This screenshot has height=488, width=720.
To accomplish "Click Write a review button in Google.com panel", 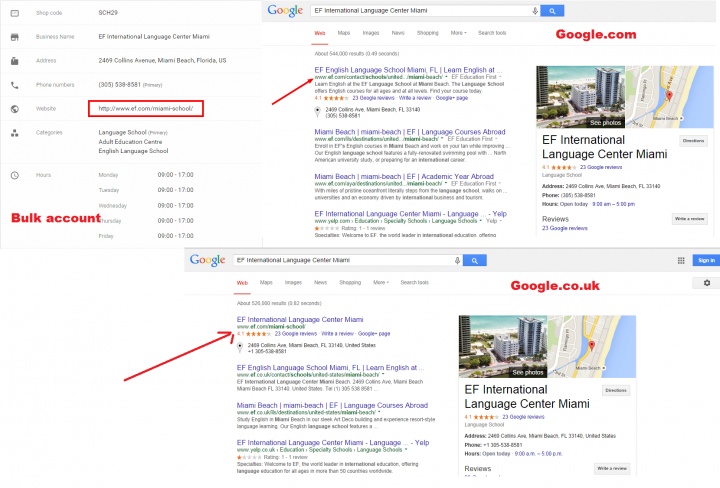I will [689, 219].
